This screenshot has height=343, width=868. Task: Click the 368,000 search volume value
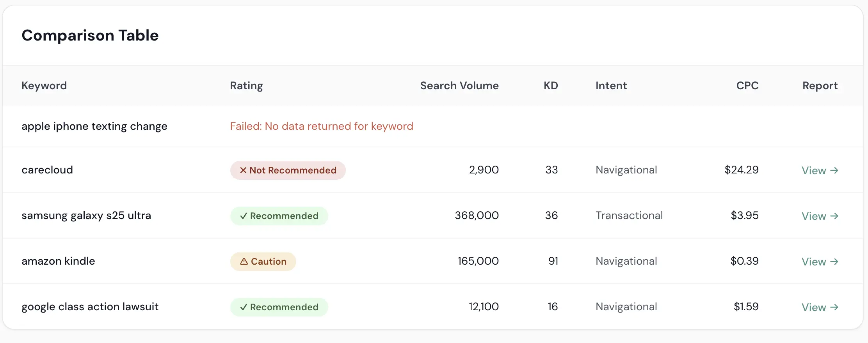pyautogui.click(x=477, y=216)
